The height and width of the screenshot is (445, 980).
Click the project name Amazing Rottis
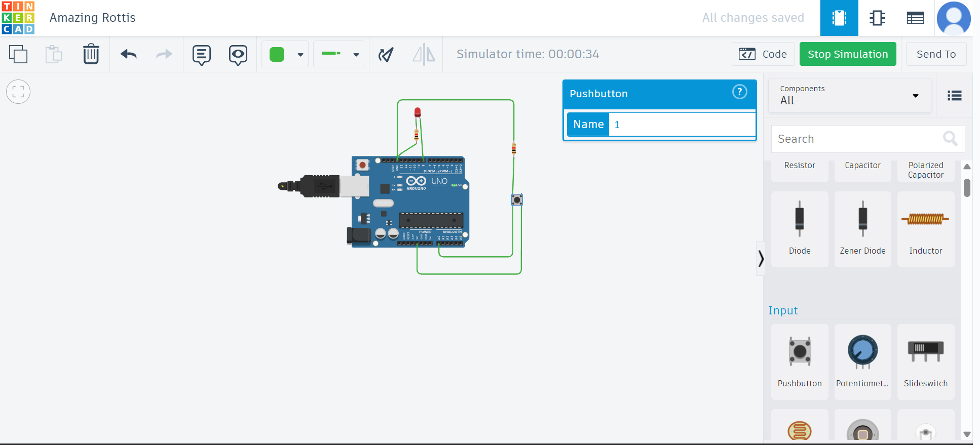[x=93, y=18]
